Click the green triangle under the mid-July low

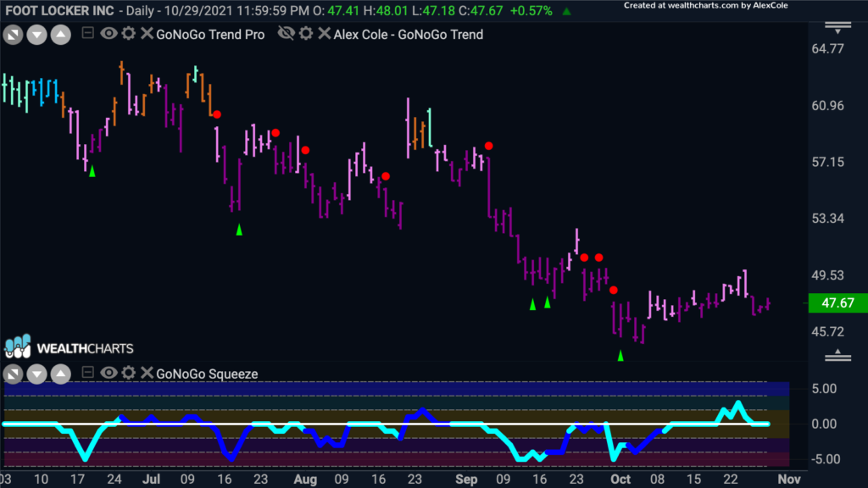point(239,230)
